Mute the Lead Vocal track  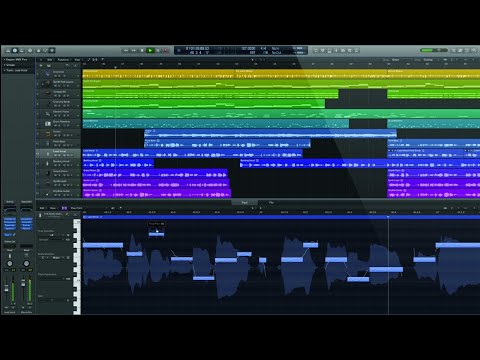tap(55, 156)
